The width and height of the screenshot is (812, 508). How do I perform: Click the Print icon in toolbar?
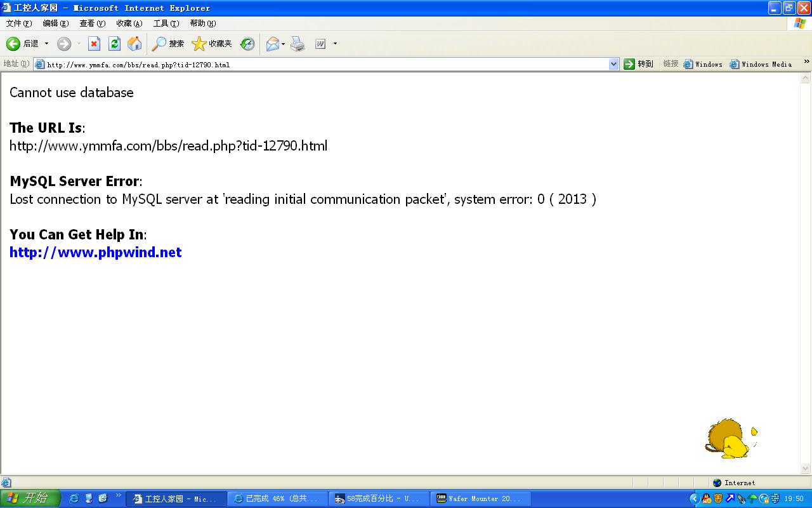click(298, 44)
